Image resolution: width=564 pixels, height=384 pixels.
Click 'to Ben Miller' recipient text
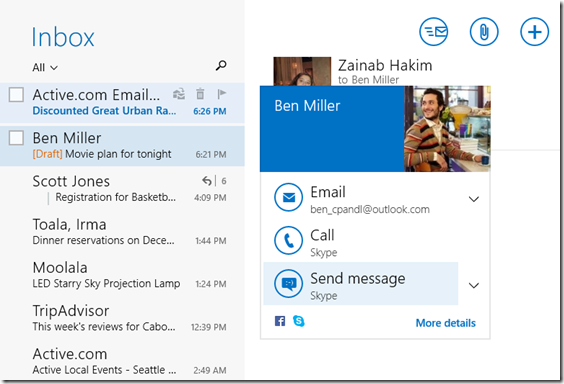(368, 80)
